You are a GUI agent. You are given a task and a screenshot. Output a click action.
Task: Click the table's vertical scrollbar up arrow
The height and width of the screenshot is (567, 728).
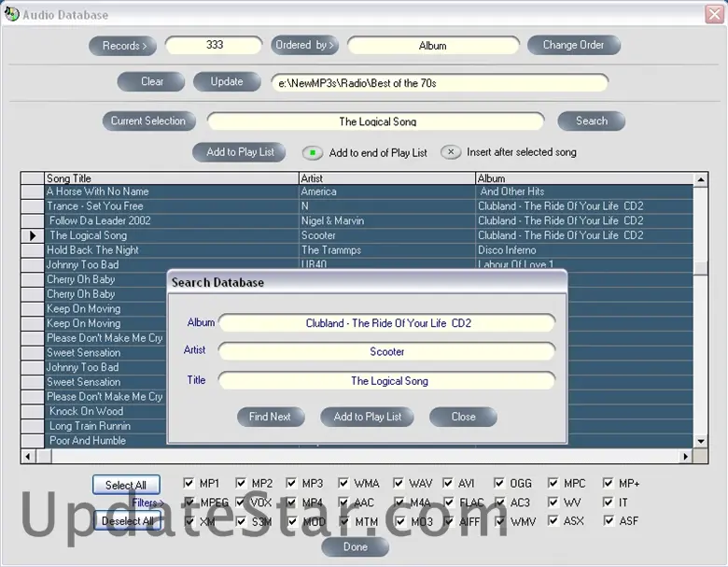pos(701,179)
